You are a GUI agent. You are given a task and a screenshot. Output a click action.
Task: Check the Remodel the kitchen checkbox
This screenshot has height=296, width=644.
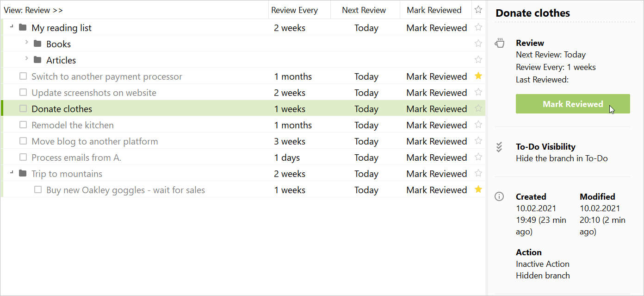point(23,125)
